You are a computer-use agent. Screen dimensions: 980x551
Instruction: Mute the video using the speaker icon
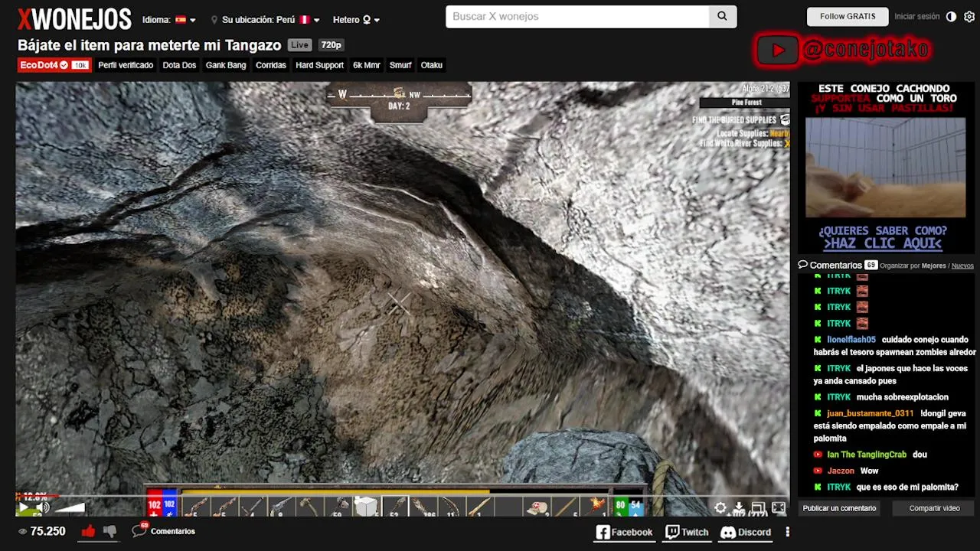tap(43, 507)
